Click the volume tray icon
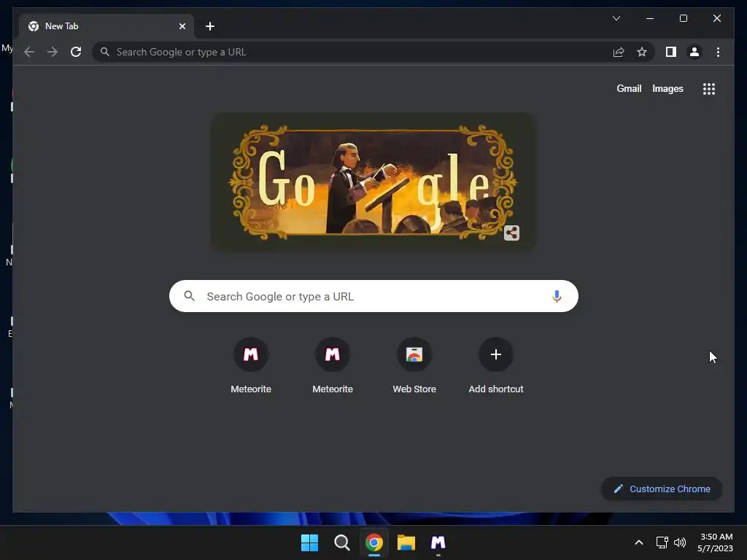The height and width of the screenshot is (560, 747). [679, 542]
